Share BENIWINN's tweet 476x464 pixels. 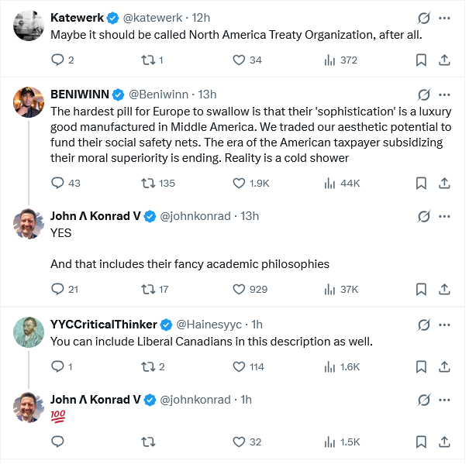tap(445, 183)
